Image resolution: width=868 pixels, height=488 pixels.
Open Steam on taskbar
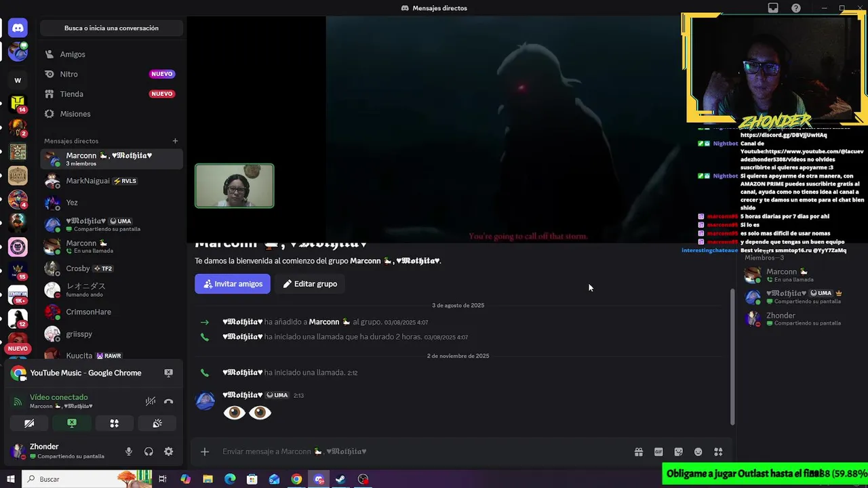point(340,479)
